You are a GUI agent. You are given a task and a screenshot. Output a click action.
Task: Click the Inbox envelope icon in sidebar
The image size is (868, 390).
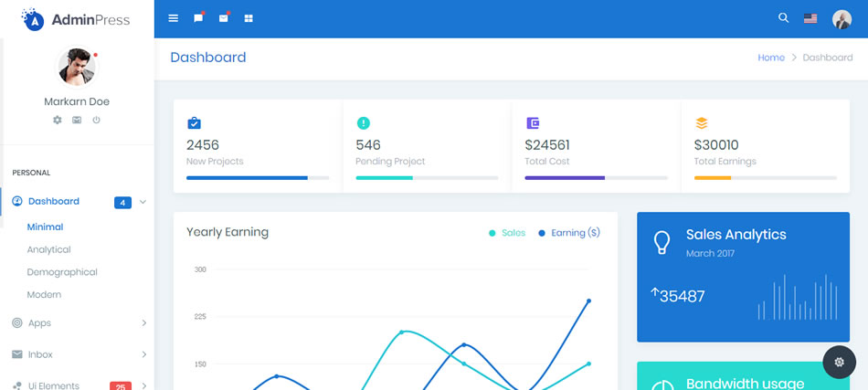(17, 354)
